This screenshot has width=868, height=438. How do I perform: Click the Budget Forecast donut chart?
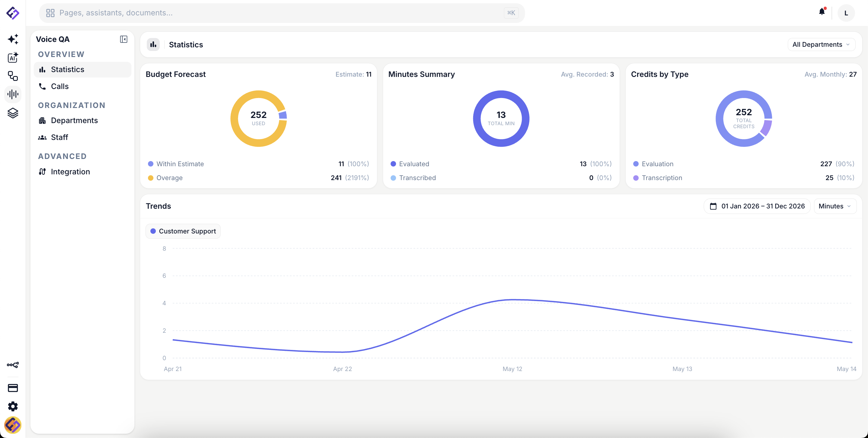pos(259,118)
